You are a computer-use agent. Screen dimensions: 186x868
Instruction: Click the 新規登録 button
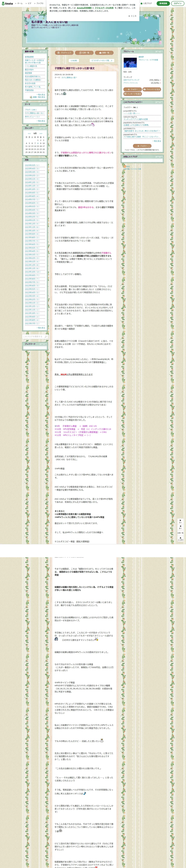pos(163,3)
